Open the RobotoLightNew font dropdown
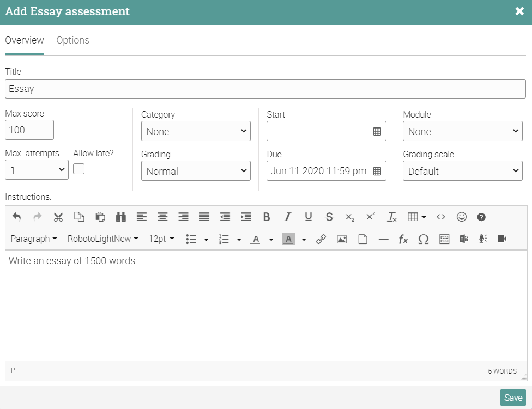The image size is (532, 409). point(103,239)
